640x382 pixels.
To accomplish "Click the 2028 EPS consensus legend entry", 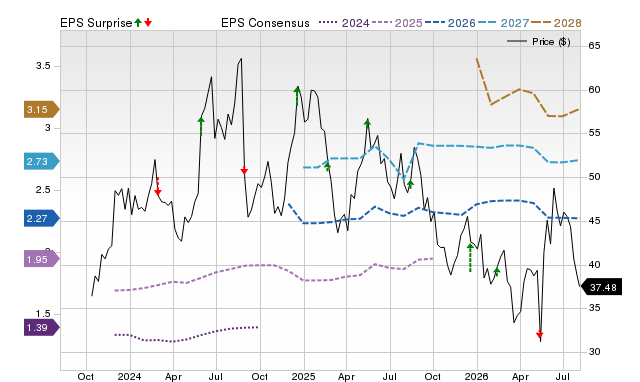I will click(556, 23).
